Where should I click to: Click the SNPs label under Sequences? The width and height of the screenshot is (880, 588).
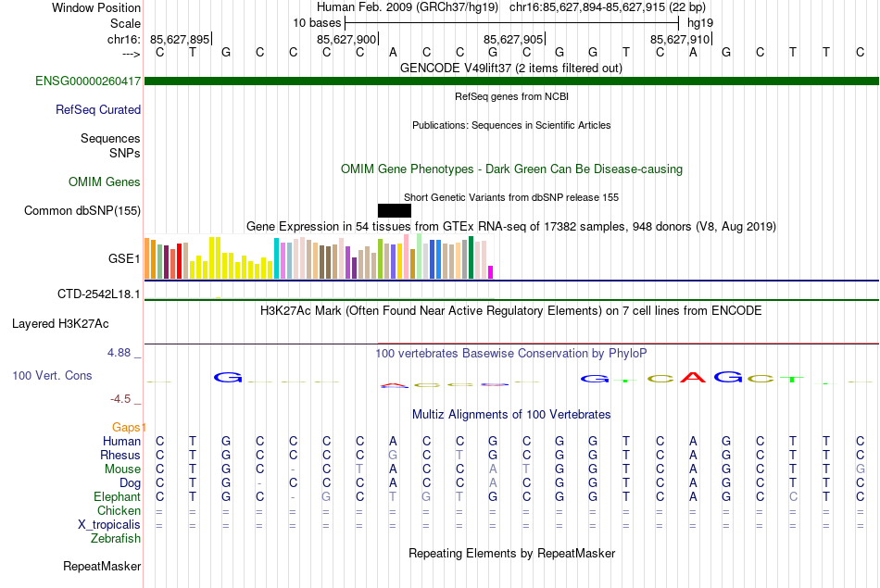125,153
